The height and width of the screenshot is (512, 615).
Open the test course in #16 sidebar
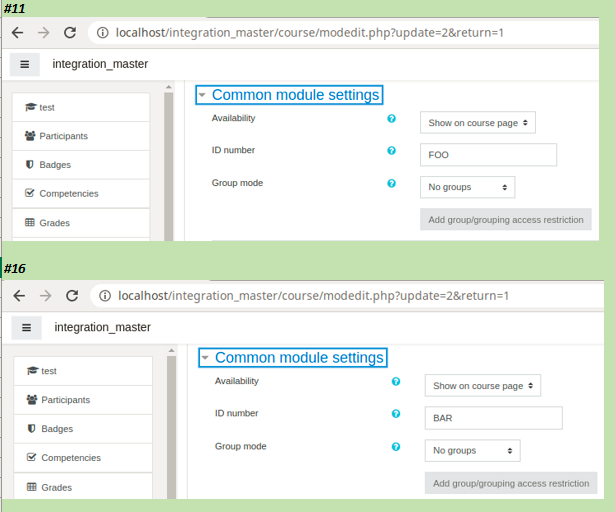83,371
